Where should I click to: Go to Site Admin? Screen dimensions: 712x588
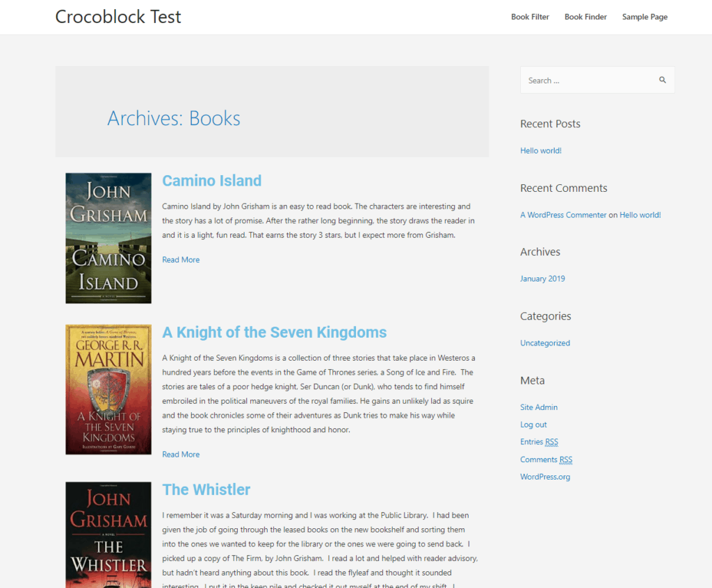(x=539, y=407)
